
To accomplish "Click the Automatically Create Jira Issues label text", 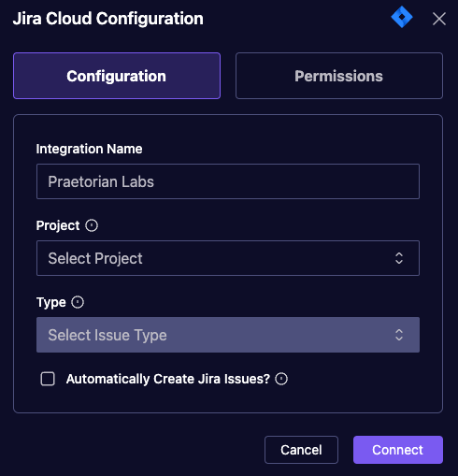I will coord(168,379).
